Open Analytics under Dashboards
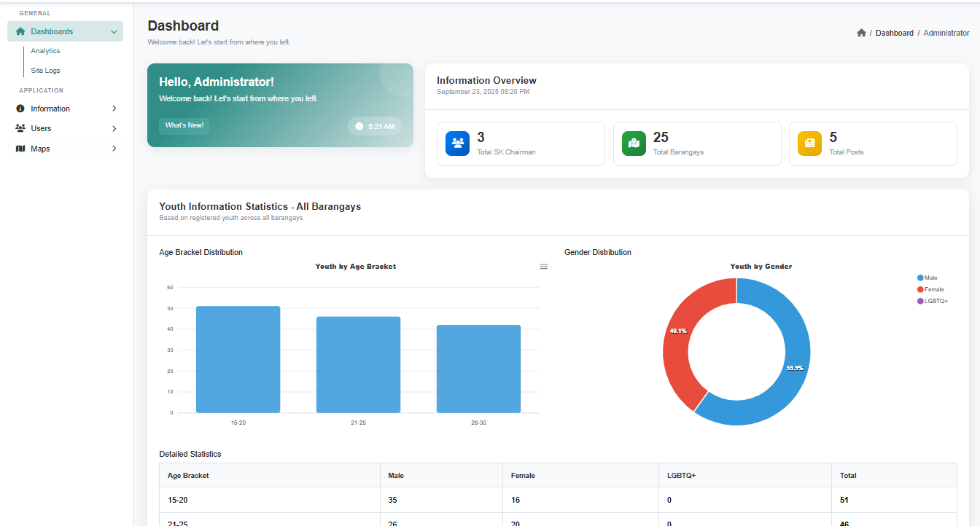980x526 pixels. 45,51
